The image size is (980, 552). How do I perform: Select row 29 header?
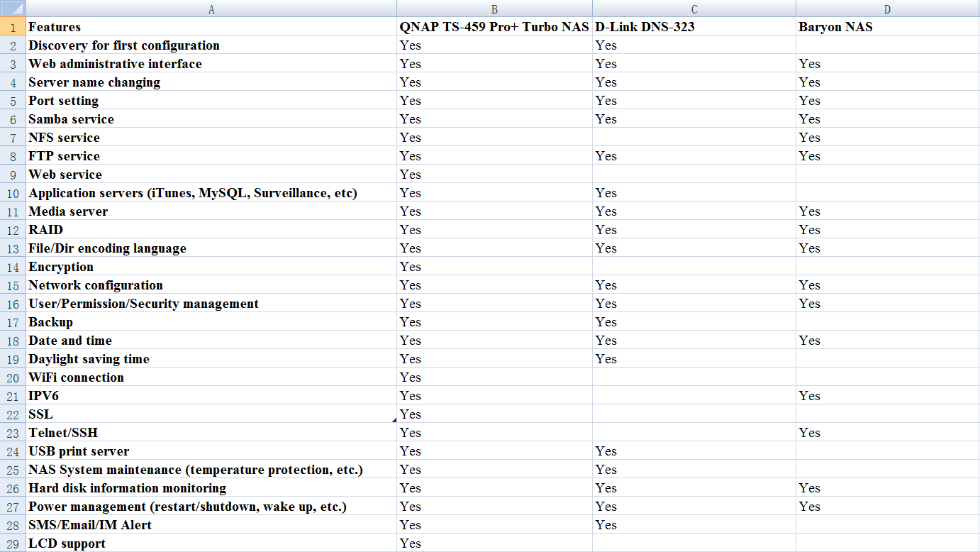tap(13, 543)
